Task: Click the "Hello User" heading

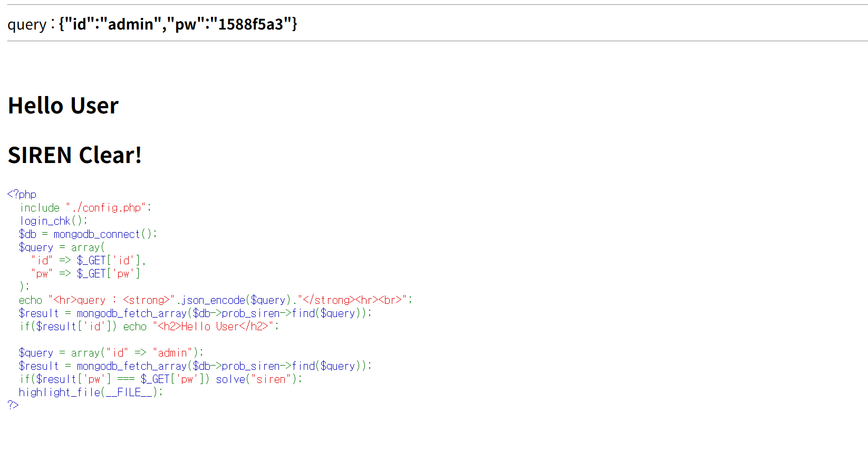Action: pyautogui.click(x=63, y=106)
